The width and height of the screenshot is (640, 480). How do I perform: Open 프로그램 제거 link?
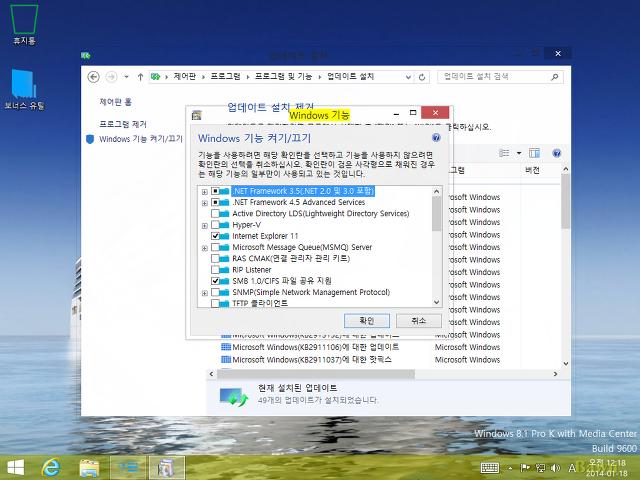(x=123, y=124)
